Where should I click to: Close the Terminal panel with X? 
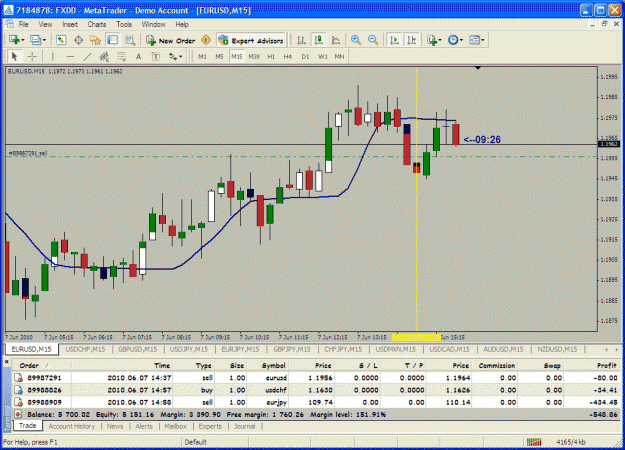pos(7,362)
